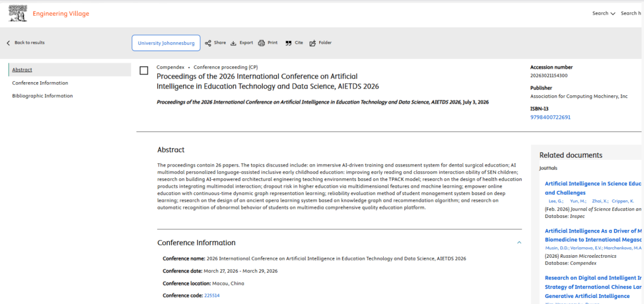The width and height of the screenshot is (644, 304).
Task: Click the publisher Association for Computing Machinery
Action: (579, 96)
